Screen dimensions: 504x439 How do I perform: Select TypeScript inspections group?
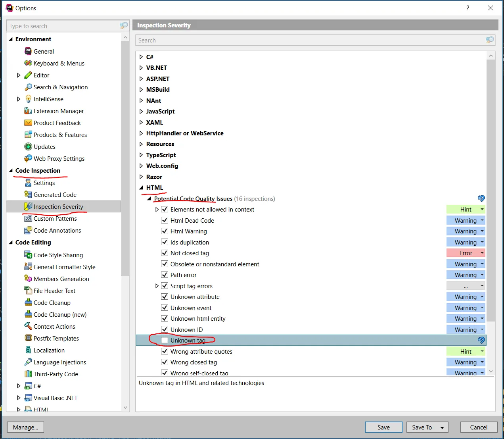coord(161,155)
